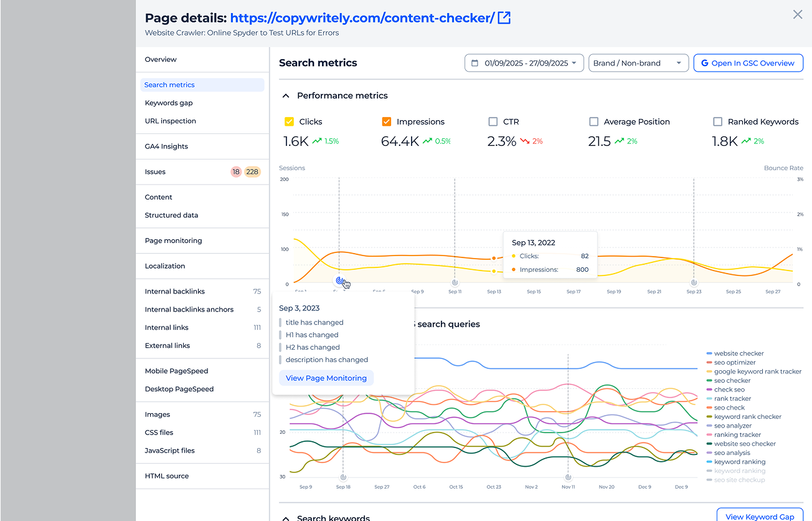Click the red 18 issues badge
The height and width of the screenshot is (521, 812).
pos(236,172)
